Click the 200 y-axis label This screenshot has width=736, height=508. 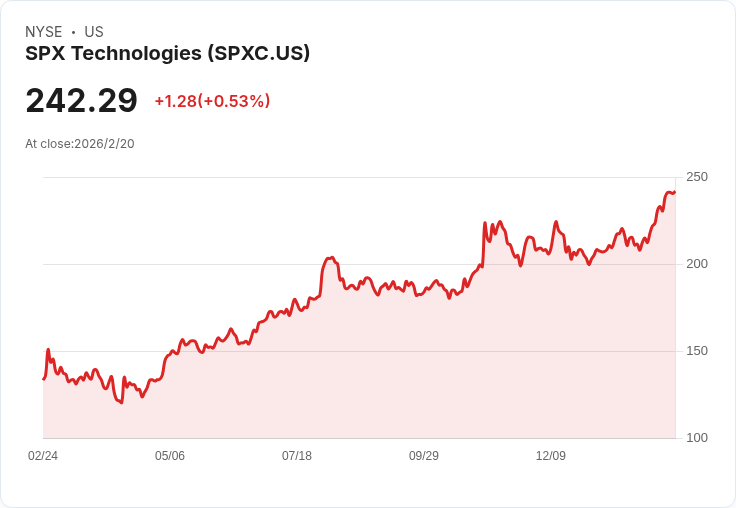[697, 264]
